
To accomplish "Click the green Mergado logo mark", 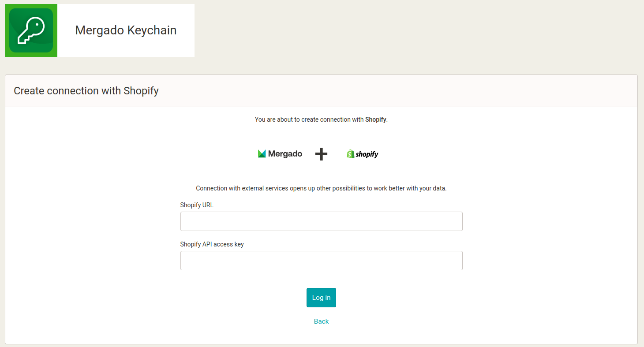I will tap(262, 153).
